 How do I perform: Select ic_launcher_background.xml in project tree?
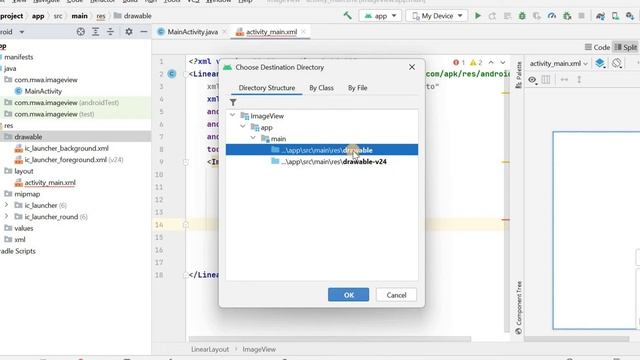[x=67, y=148]
